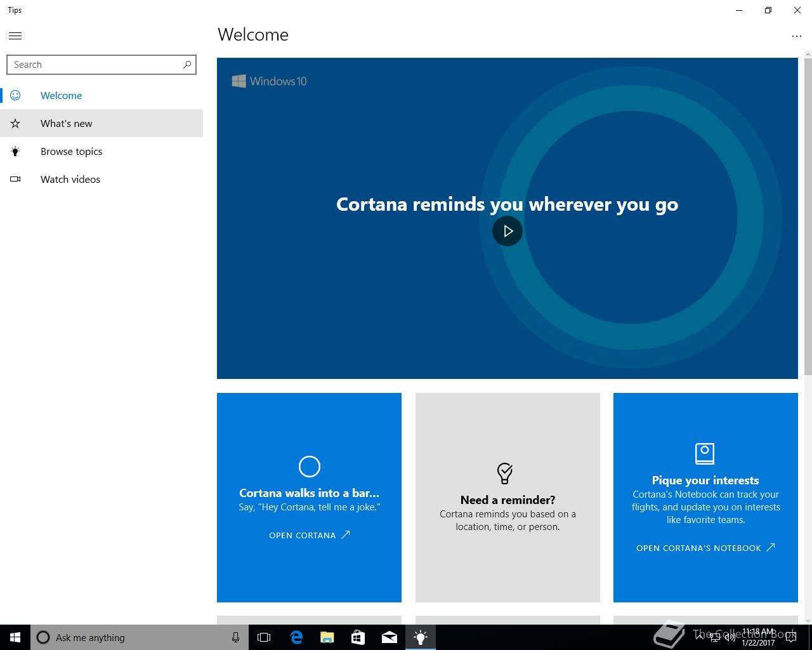Open the hamburger navigation menu
This screenshot has height=650, width=812.
(15, 36)
